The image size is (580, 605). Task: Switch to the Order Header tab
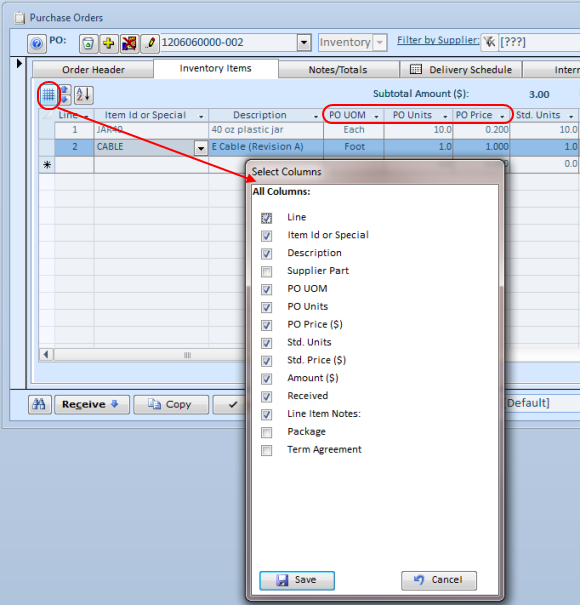(93, 70)
